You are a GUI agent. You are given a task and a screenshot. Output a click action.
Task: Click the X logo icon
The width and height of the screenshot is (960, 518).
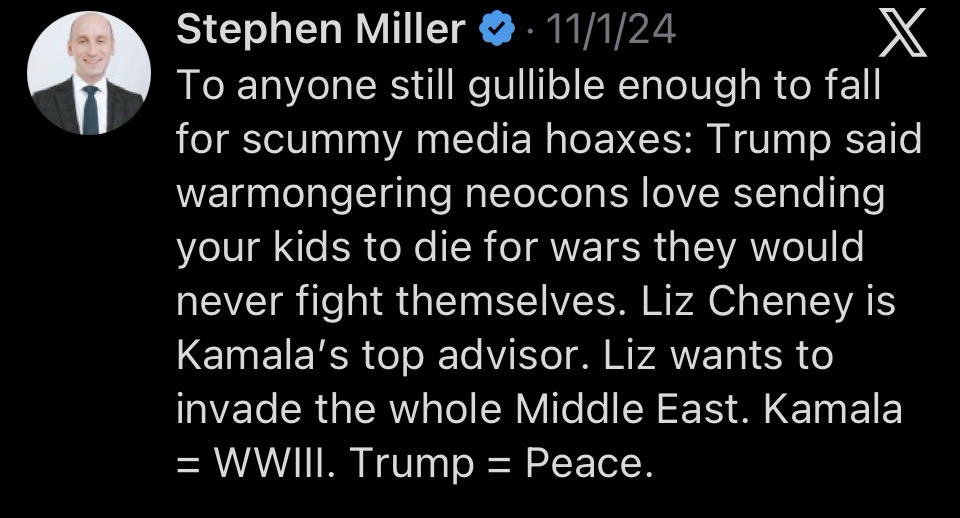tap(902, 37)
